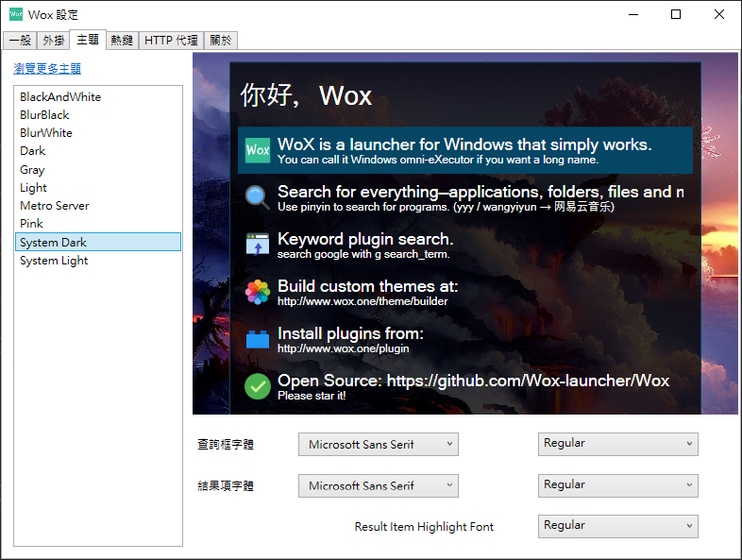Switch to the 一般 tab
The height and width of the screenshot is (560, 742).
click(x=20, y=41)
